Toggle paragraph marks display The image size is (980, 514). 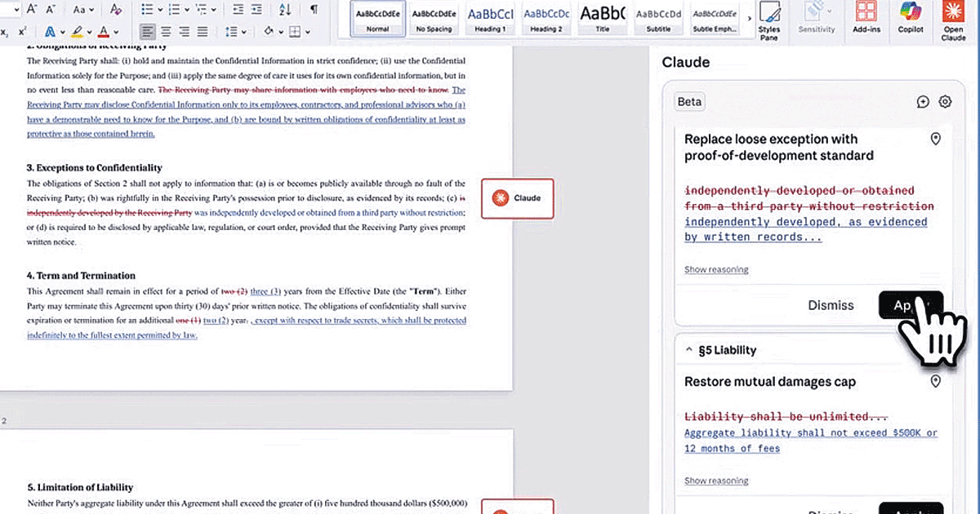[x=314, y=10]
